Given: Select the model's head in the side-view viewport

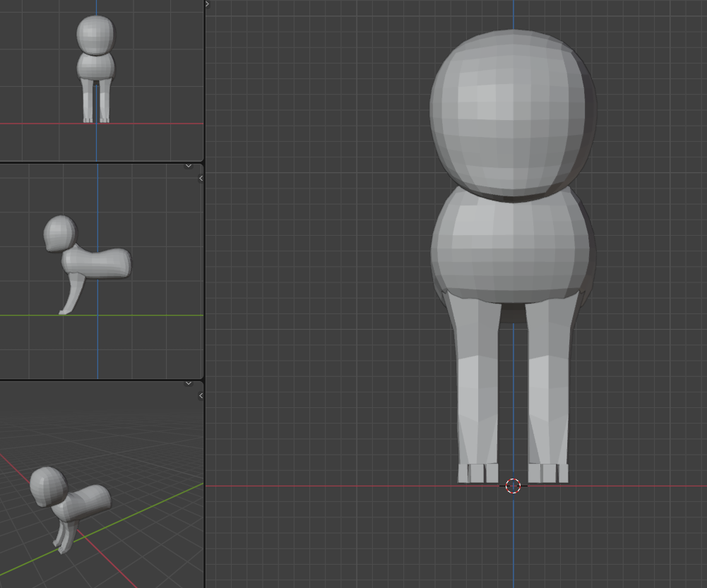Looking at the screenshot, I should click(x=59, y=233).
